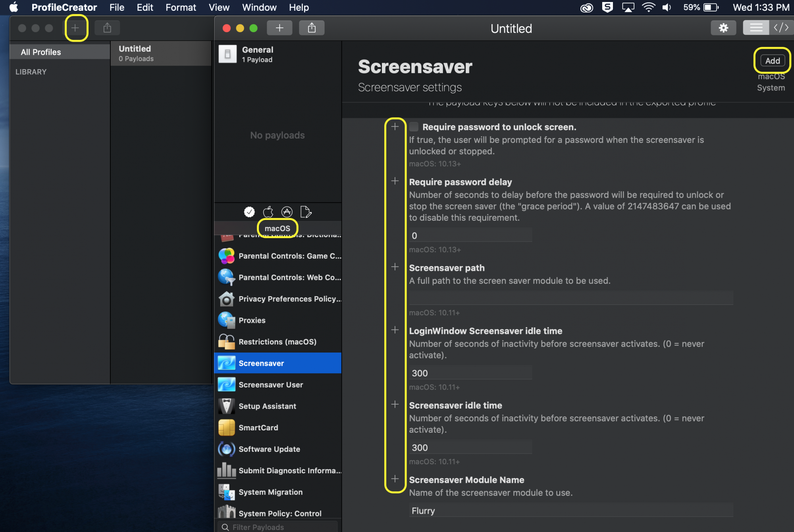Image resolution: width=794 pixels, height=532 pixels.
Task: Expand the Screensaver Module Name row
Action: [x=395, y=479]
